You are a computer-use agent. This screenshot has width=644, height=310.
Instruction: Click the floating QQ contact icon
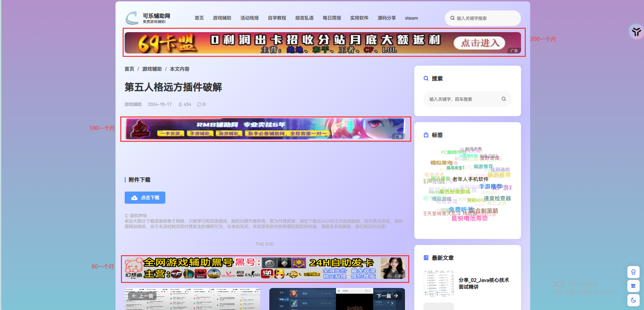click(633, 272)
